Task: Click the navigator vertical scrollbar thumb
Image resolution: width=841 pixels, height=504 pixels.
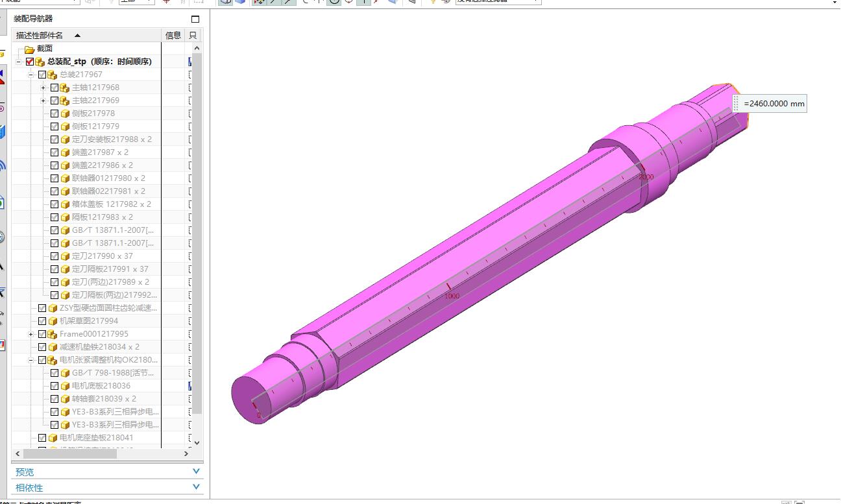Action: coord(197,234)
